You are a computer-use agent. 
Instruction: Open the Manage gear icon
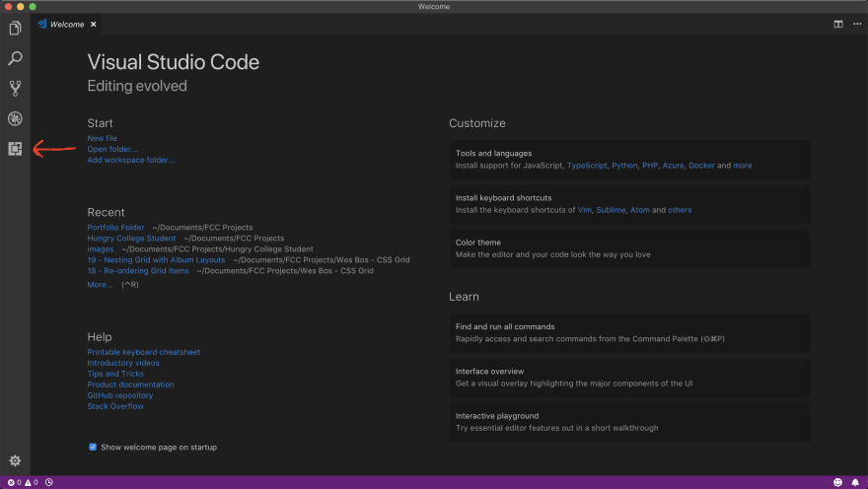tap(15, 460)
